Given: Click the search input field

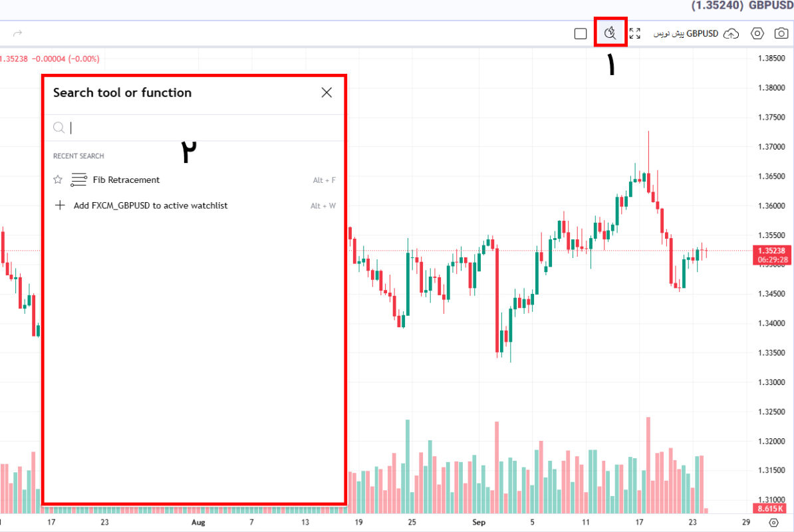Looking at the screenshot, I should [x=199, y=128].
